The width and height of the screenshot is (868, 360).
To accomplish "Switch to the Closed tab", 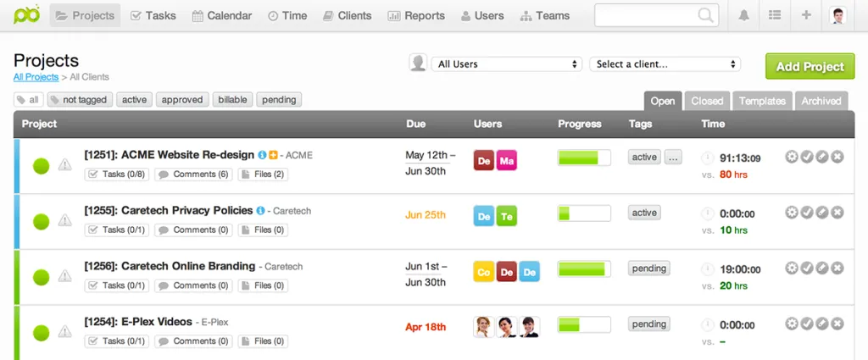I will pyautogui.click(x=706, y=101).
